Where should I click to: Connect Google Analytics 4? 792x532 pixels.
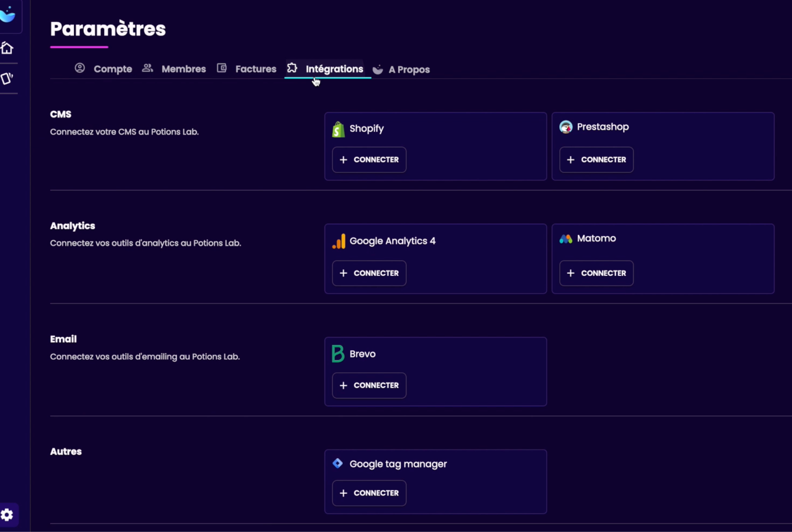[369, 273]
